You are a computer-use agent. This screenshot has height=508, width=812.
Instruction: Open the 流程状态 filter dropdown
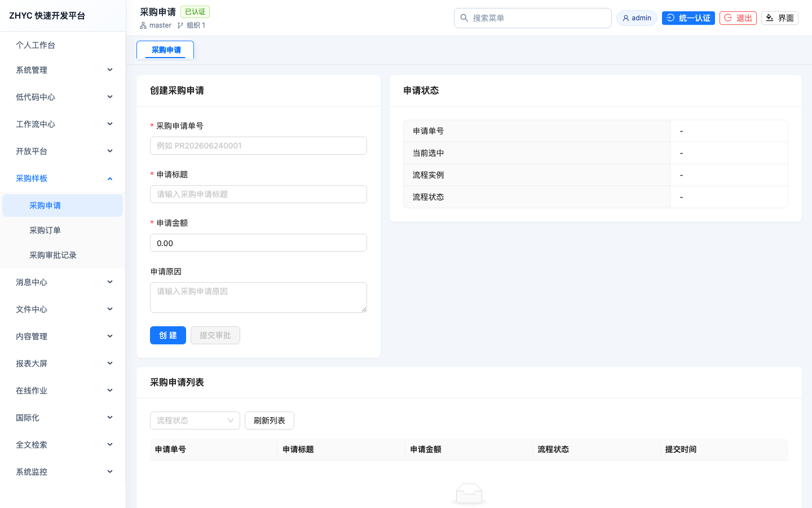point(195,421)
